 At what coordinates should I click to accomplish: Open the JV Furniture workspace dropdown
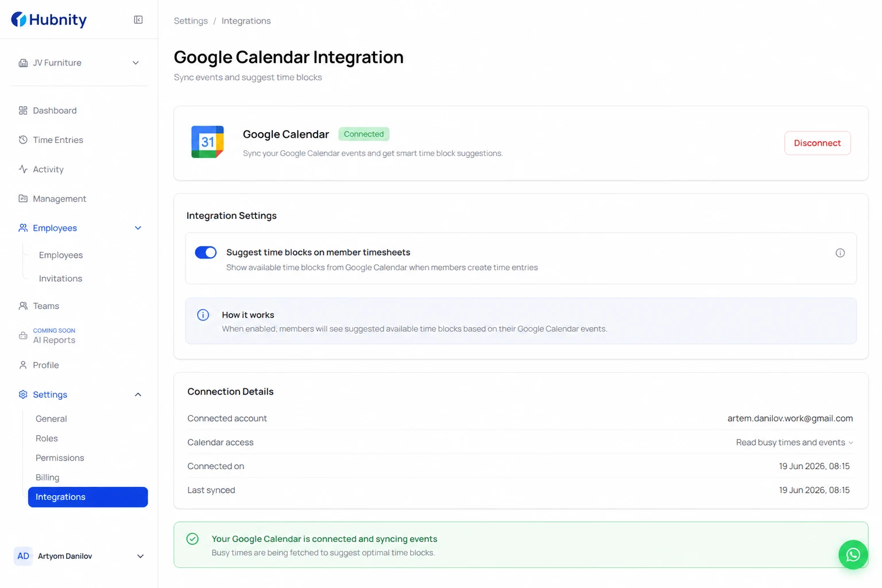(x=80, y=63)
